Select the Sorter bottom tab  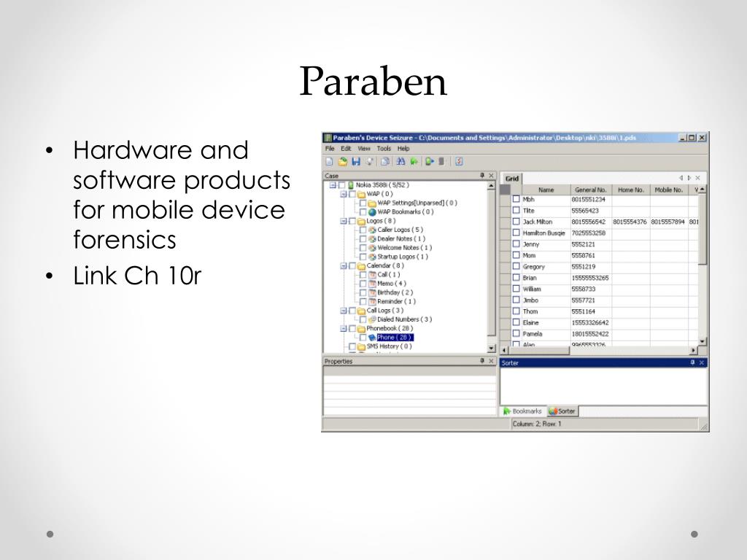(x=562, y=411)
